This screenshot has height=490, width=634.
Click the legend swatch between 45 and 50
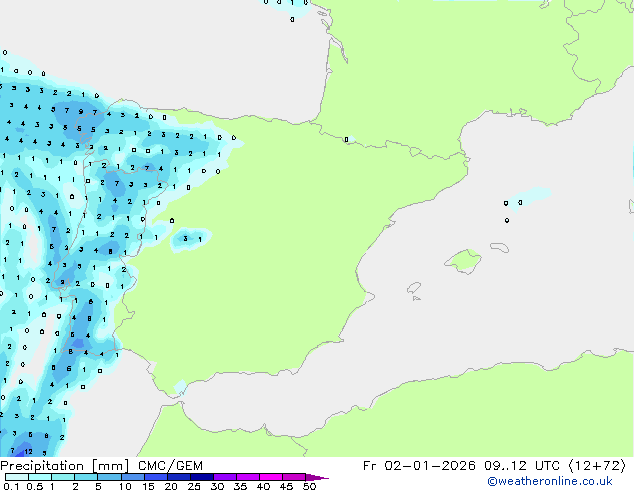[294, 477]
